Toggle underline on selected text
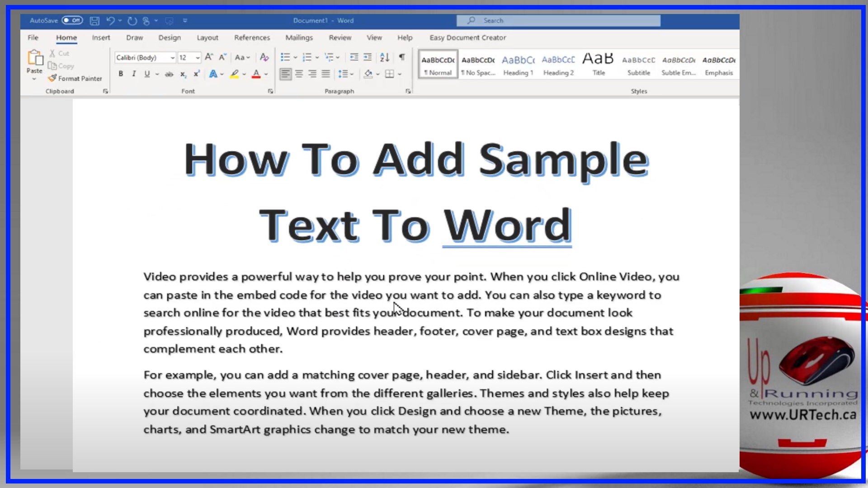The image size is (868, 488). (x=147, y=74)
